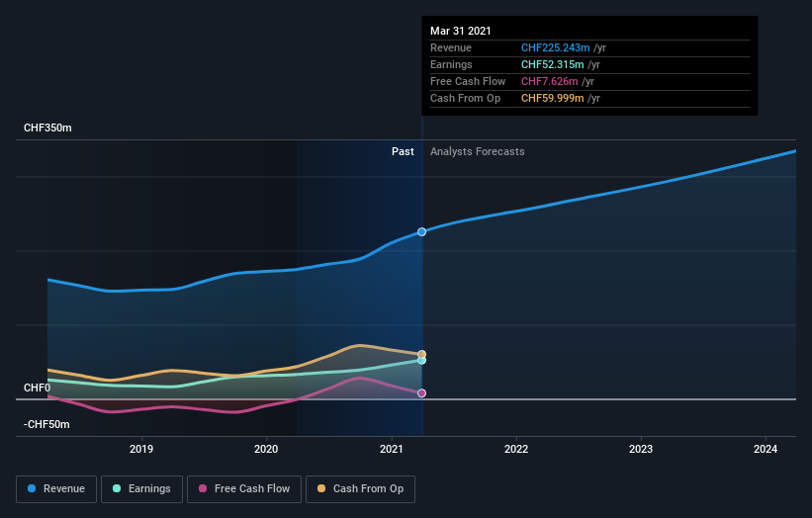The height and width of the screenshot is (518, 812).
Task: Click the Mar 31 2021 tooltip date
Action: [x=460, y=31]
